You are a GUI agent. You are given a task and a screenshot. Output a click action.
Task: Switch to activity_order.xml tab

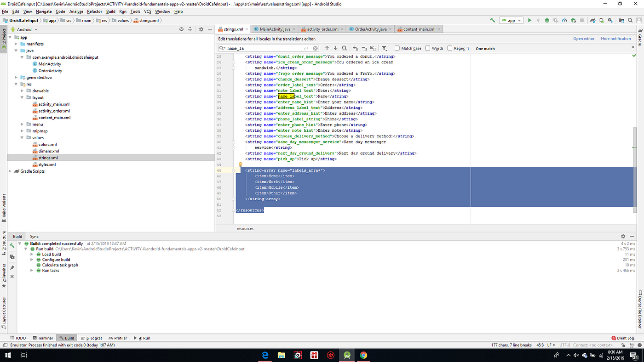point(322,29)
